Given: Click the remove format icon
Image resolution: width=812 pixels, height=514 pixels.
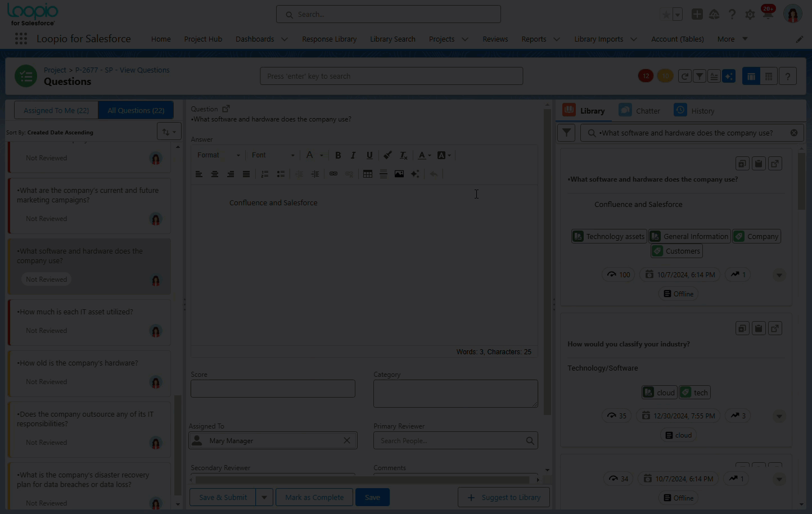Looking at the screenshot, I should (403, 155).
